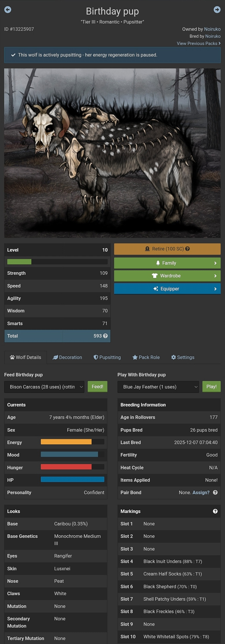Screen dimensions: 225x644
Task: Click the Feed! button
Action: click(97, 387)
